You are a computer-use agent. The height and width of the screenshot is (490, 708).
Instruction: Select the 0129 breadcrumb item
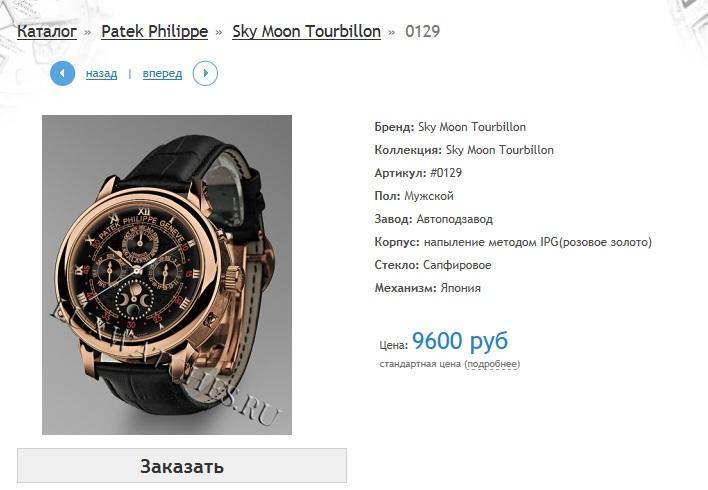[423, 31]
